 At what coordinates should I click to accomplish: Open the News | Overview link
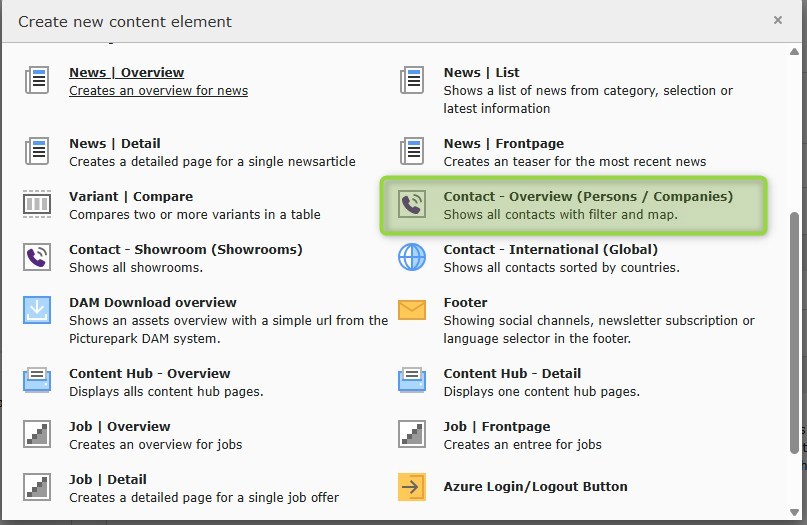tap(126, 73)
